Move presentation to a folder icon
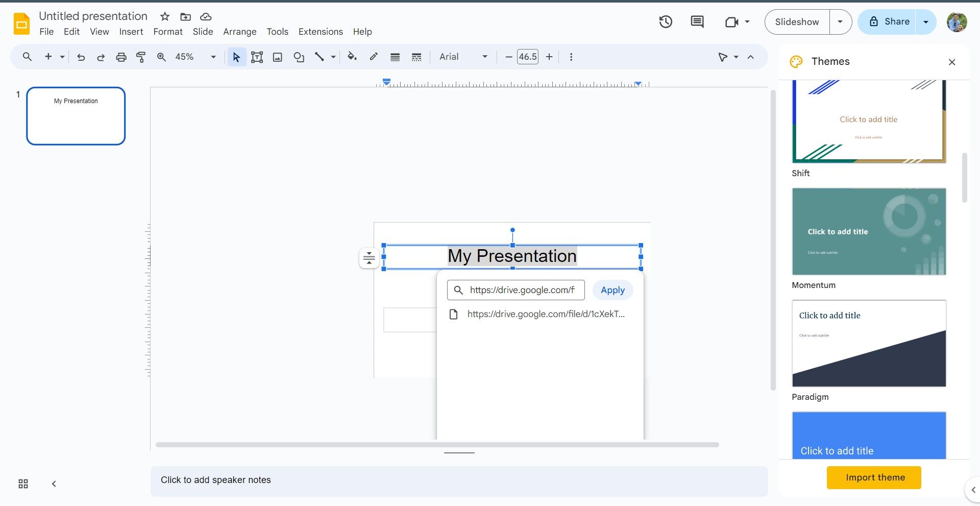Viewport: 980px width, 506px height. click(185, 17)
